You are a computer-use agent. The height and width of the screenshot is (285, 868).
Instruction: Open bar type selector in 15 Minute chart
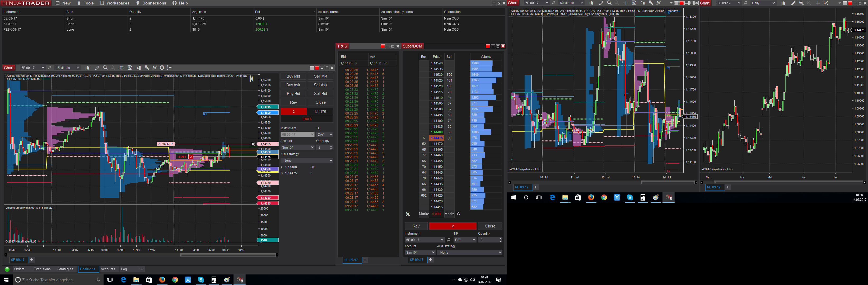tap(87, 68)
